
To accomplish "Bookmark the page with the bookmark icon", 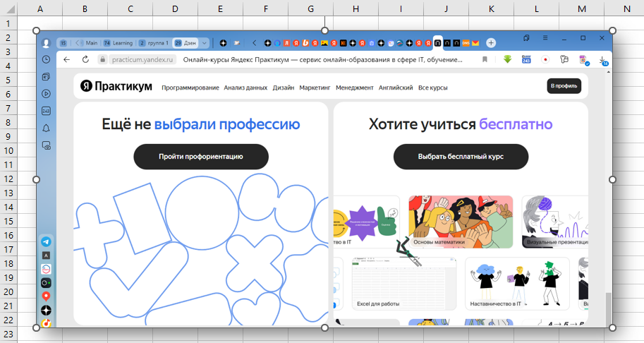I will click(x=485, y=59).
